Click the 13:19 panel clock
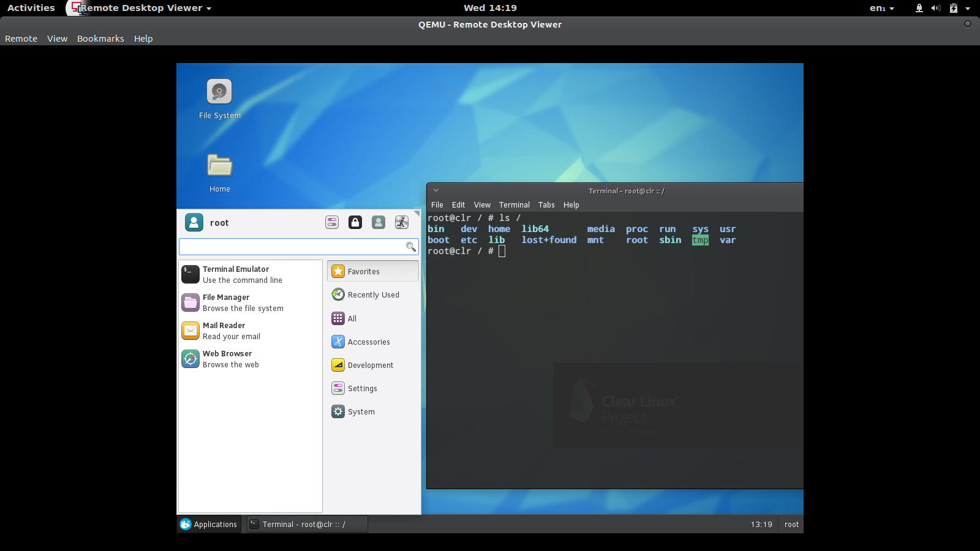The image size is (980, 551). [x=761, y=524]
